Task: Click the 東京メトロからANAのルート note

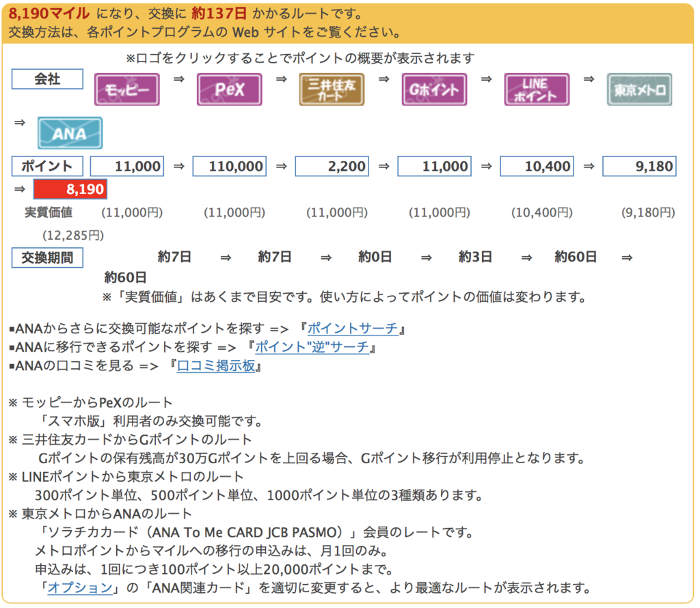Action: (100, 514)
